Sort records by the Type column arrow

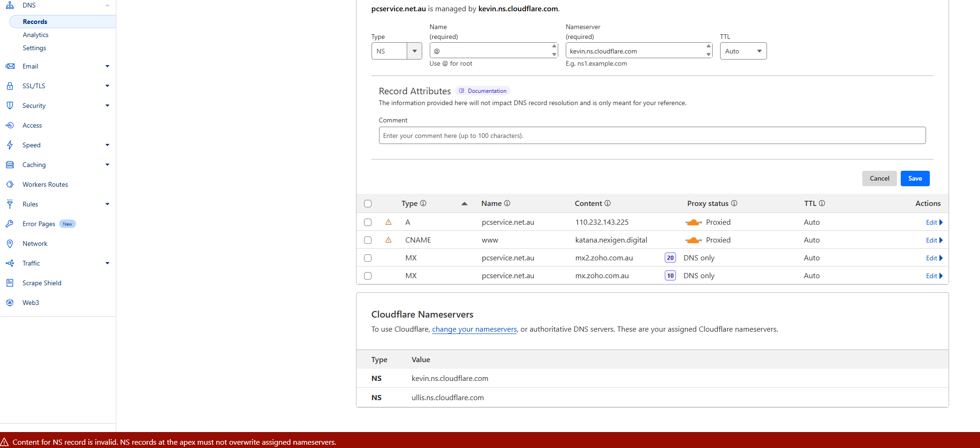point(464,204)
